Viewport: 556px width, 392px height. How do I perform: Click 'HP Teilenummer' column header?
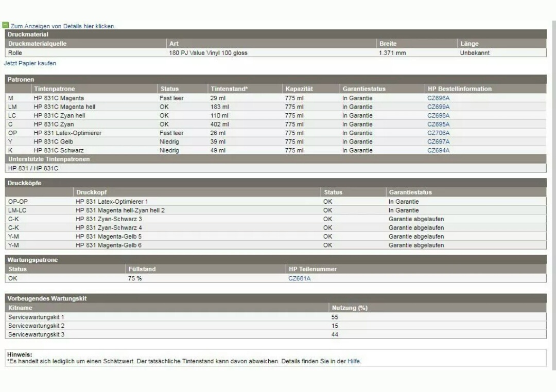pos(313,269)
